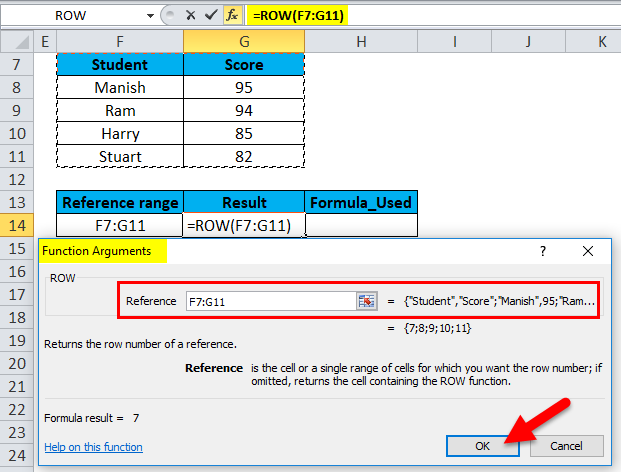Collapse dialog using the Reference range selector icon
The image size is (621, 472).
click(x=367, y=301)
